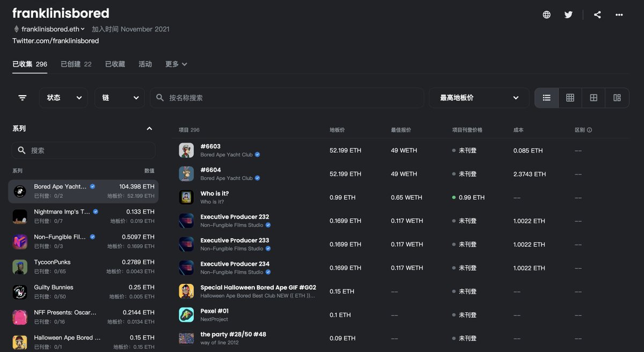
Task: Switch to grid view layout
Action: tap(570, 98)
